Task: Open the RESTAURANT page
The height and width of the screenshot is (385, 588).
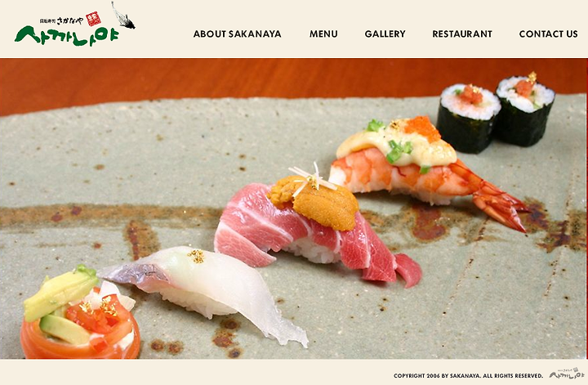Action: point(462,34)
